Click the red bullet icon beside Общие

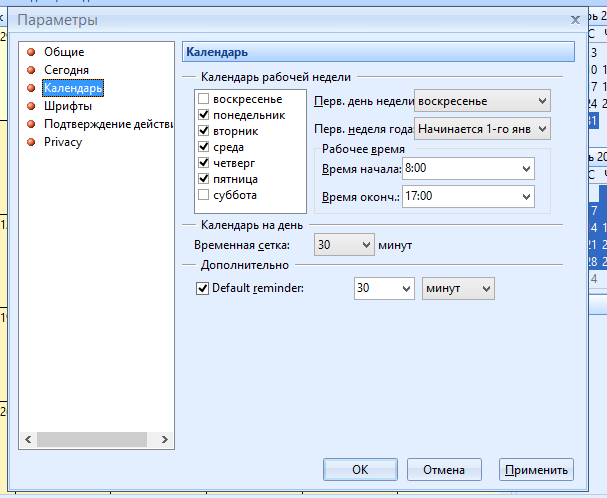coord(32,52)
